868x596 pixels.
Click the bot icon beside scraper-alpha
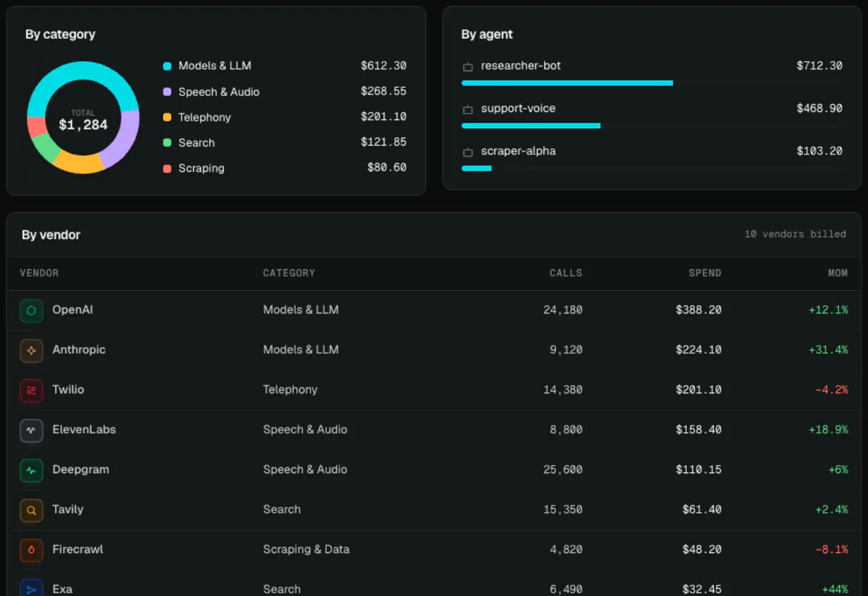[468, 152]
